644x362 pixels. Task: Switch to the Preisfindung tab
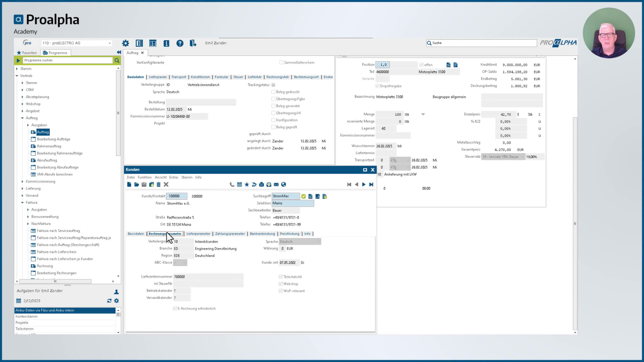(289, 234)
